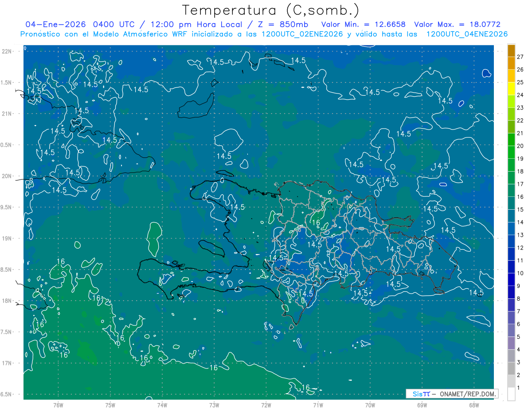Click the "Temperatura (C,somb.)" map title
The height and width of the screenshot is (411, 532).
pyautogui.click(x=271, y=10)
